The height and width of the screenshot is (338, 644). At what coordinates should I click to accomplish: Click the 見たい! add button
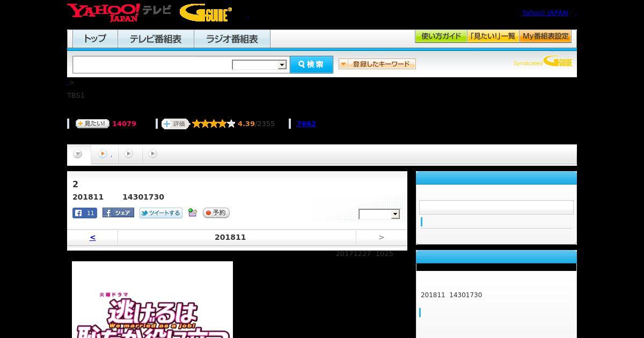[92, 123]
